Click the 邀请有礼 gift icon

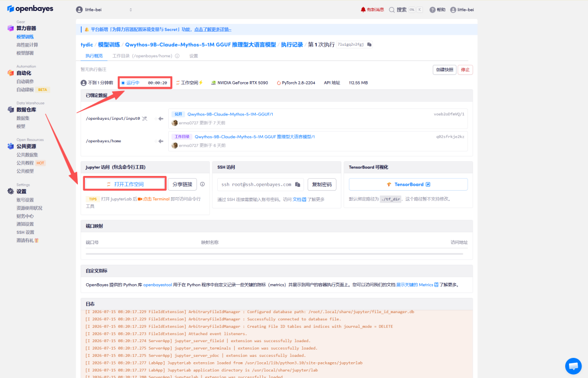37,240
